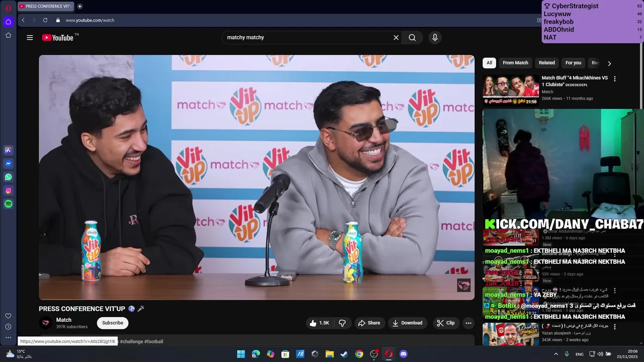
Task: Click the #football hashtag
Action: coord(153,341)
